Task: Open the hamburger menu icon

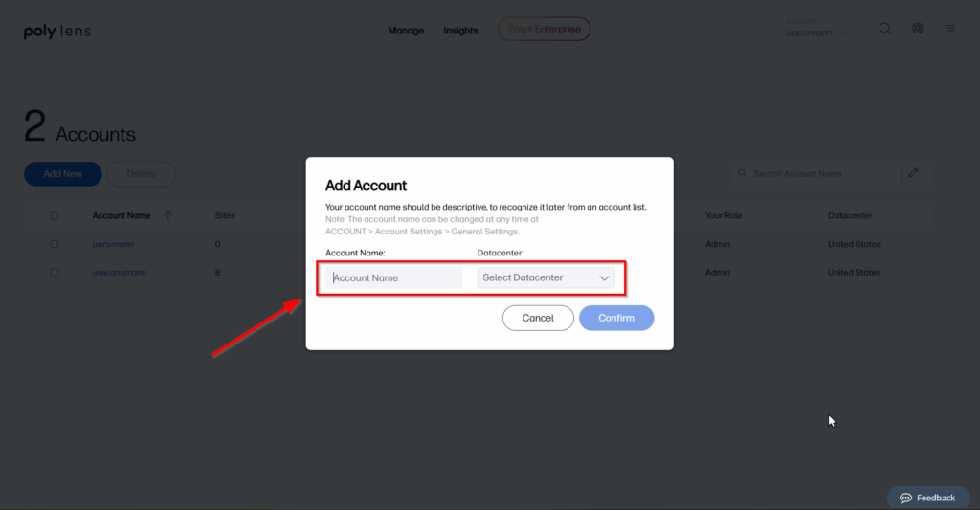Action: (949, 29)
